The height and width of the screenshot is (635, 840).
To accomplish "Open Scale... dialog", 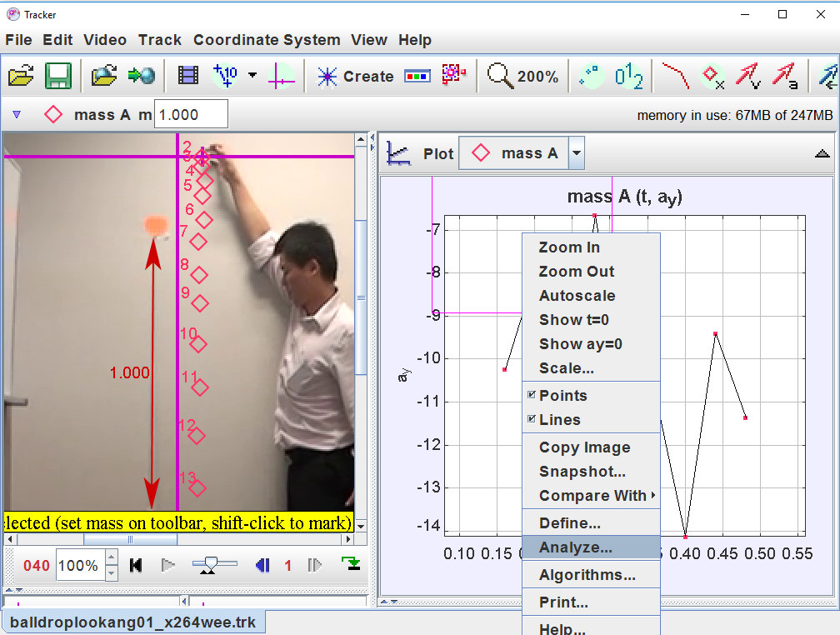I will (x=591, y=368).
